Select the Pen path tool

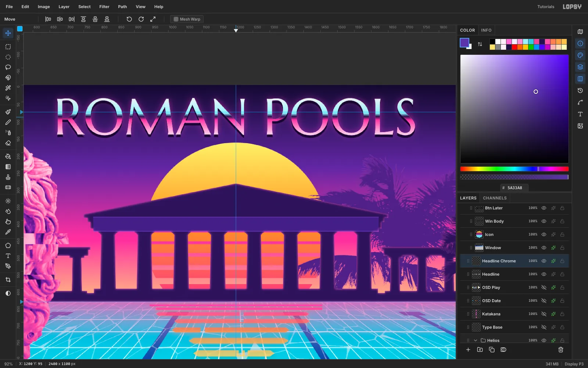tap(8, 266)
